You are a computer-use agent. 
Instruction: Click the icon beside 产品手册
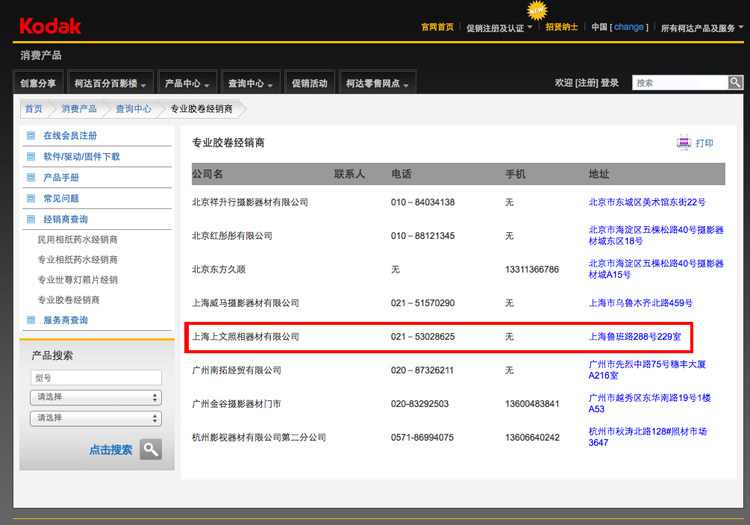[x=31, y=177]
